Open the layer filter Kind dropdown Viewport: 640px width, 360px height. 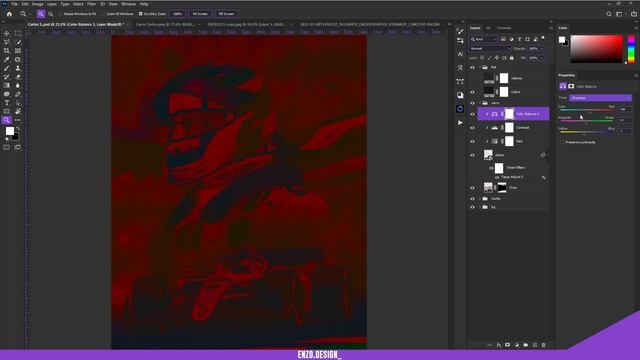[x=483, y=39]
